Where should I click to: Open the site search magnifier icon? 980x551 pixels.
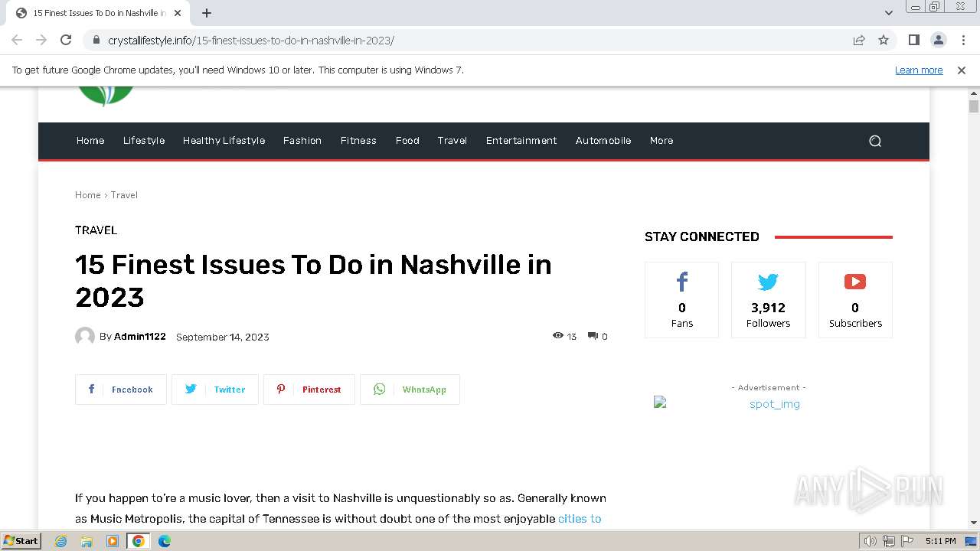coord(875,141)
